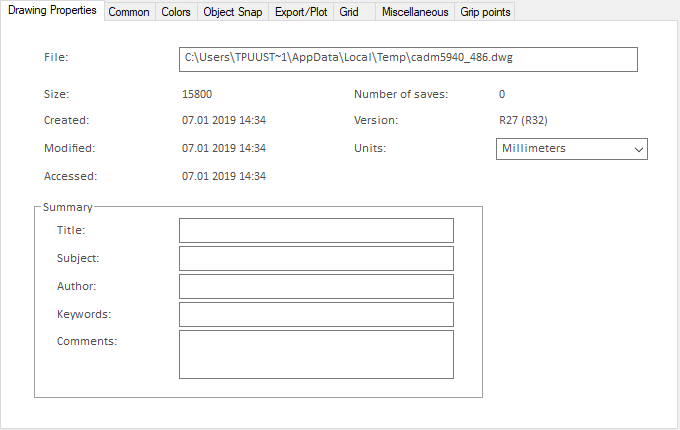Focus the Comments text area

pos(316,355)
